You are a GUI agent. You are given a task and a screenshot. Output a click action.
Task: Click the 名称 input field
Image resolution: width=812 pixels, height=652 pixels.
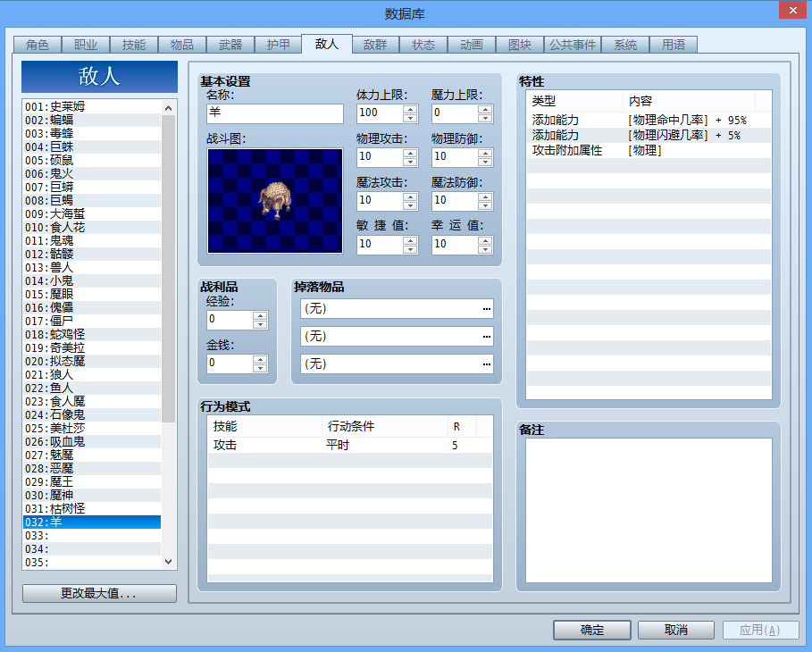pyautogui.click(x=275, y=113)
